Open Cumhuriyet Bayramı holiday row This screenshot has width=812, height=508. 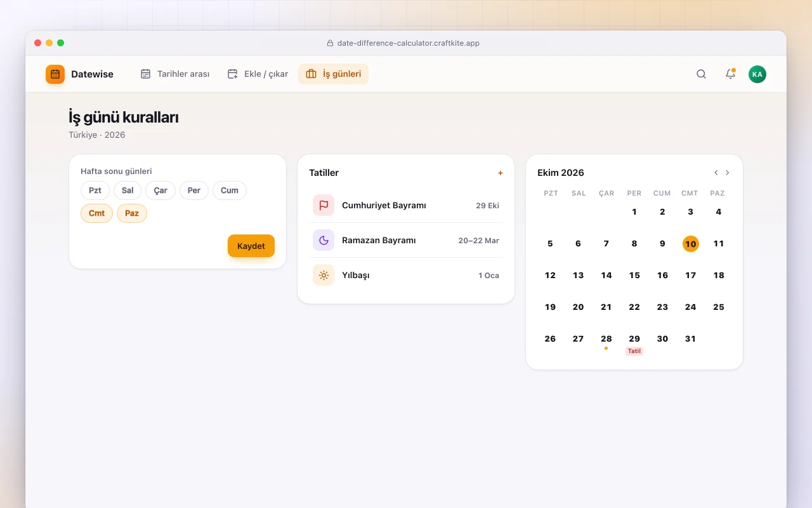(x=406, y=205)
